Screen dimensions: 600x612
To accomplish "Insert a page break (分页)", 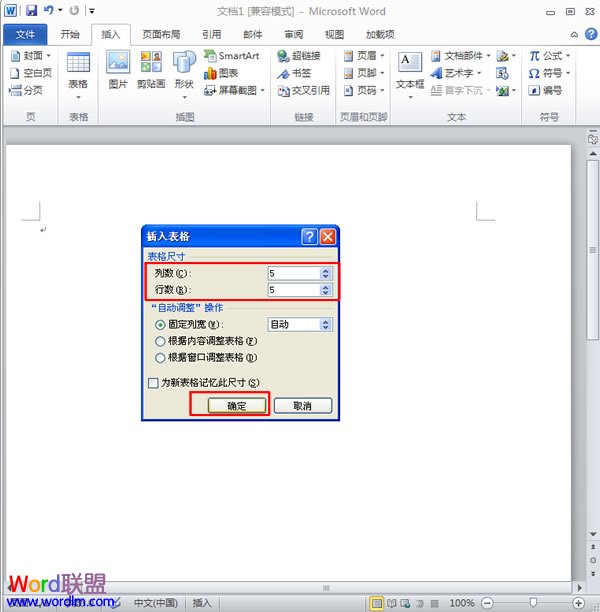I will point(25,90).
